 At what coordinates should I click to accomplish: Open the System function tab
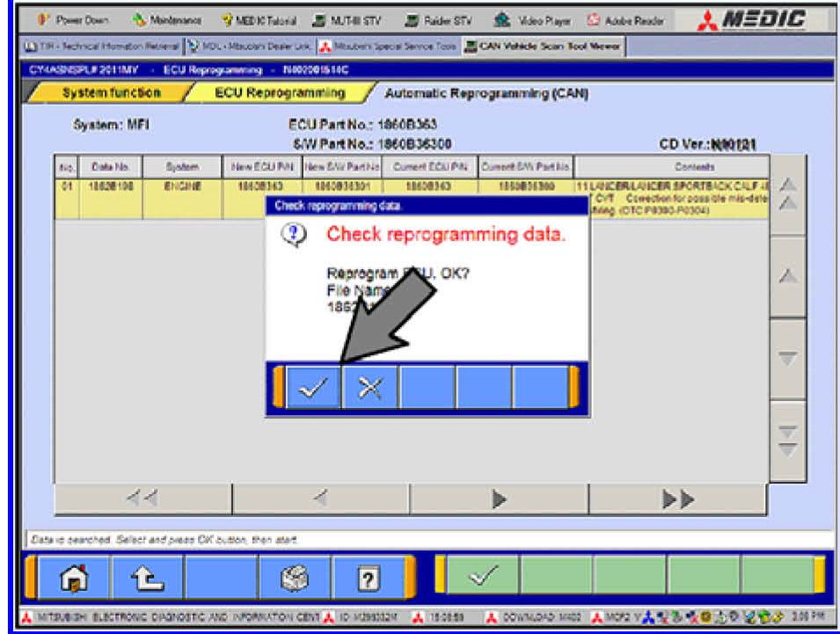pyautogui.click(x=110, y=93)
